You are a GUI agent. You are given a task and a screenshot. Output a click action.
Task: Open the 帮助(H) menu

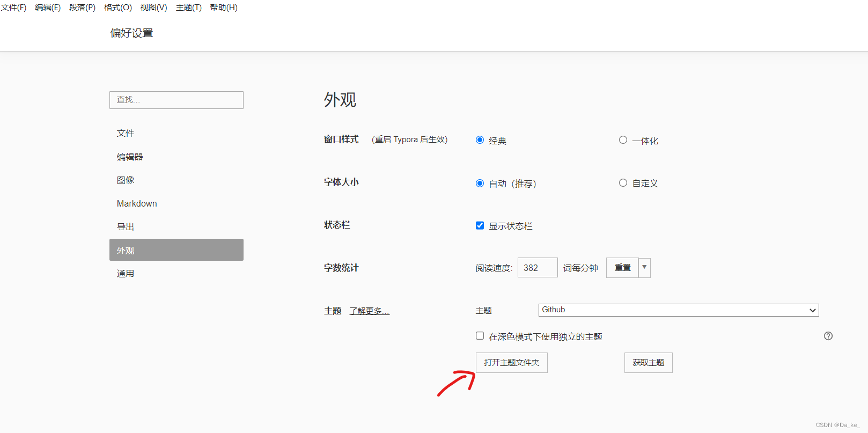coord(224,8)
